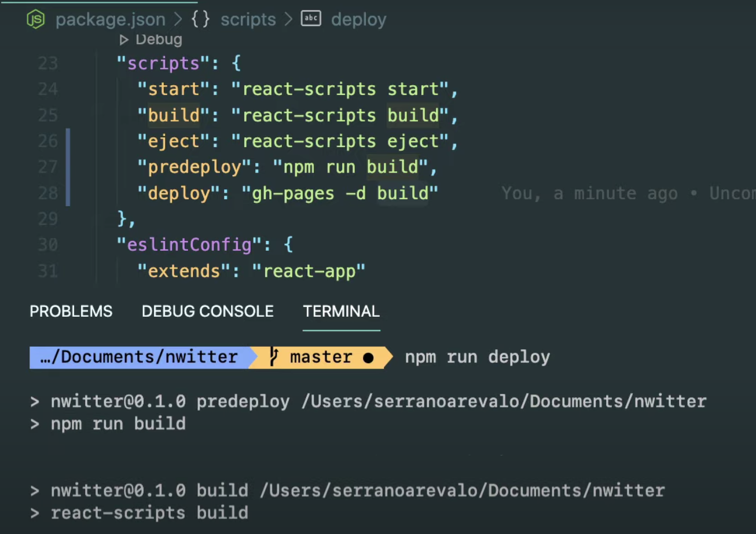Switch to the PROBLEMS tab
This screenshot has height=534, width=756.
point(71,312)
